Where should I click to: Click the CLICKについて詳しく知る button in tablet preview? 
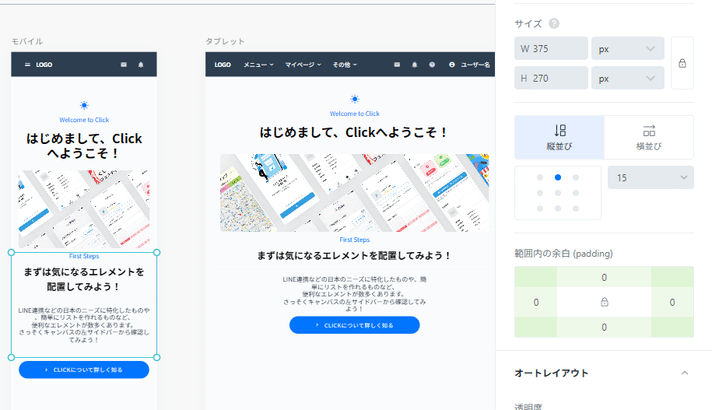354,325
